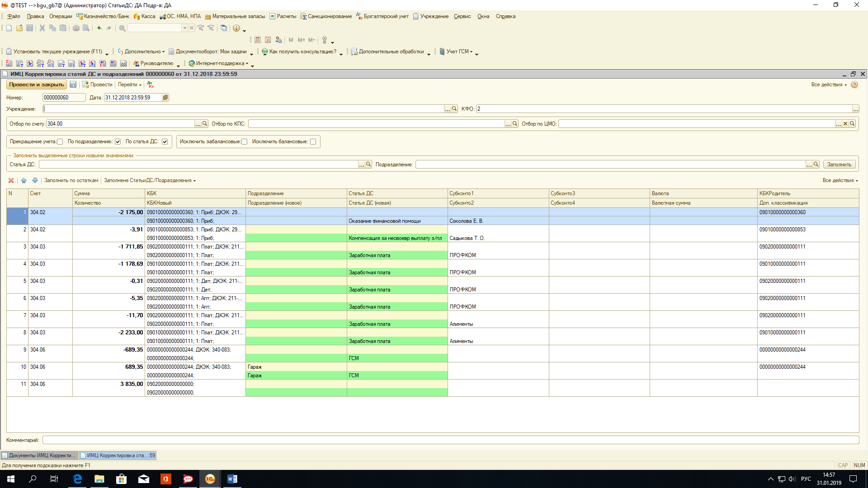Viewport: 868px width, 488px height.
Task: Click the Провести и закрыть button
Action: [36, 84]
